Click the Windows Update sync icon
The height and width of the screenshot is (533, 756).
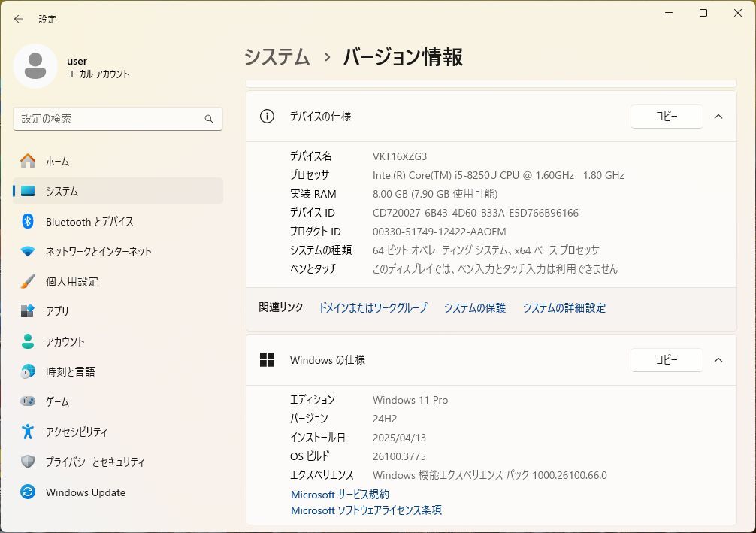28,492
